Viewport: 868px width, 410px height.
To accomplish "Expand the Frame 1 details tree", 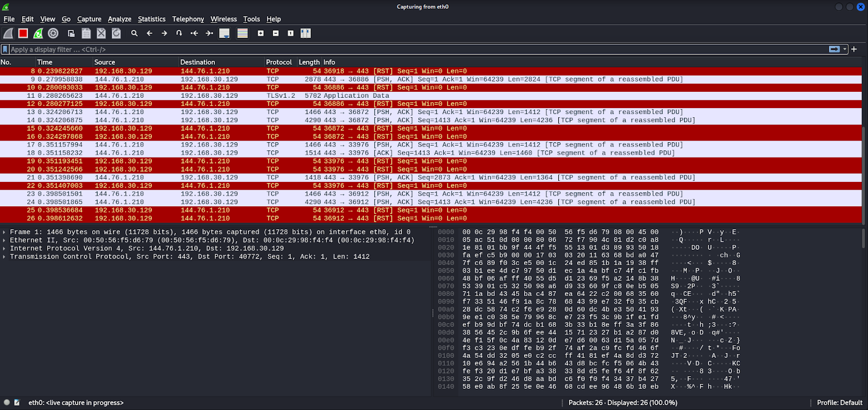I will (4, 232).
